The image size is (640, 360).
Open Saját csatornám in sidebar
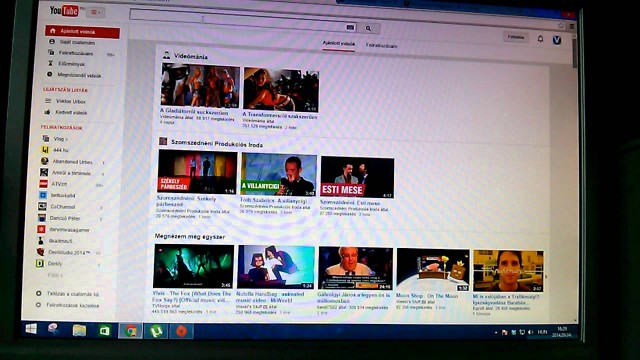pyautogui.click(x=78, y=42)
